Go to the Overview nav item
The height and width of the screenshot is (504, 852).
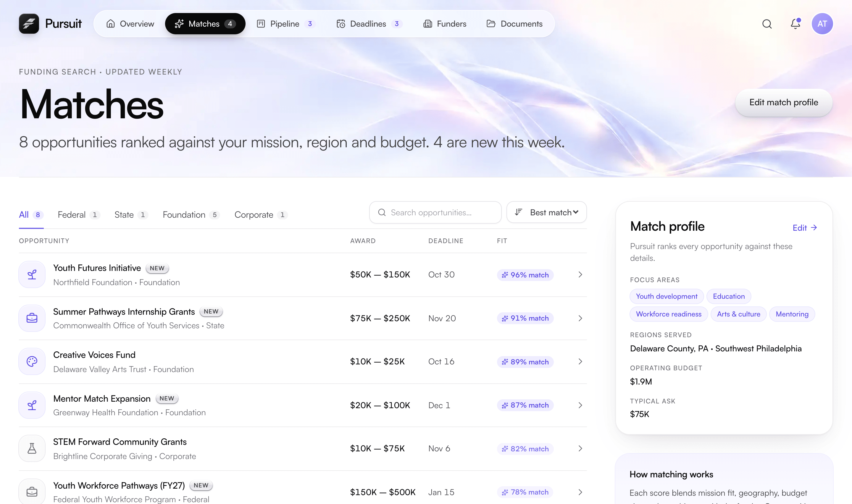point(130,24)
